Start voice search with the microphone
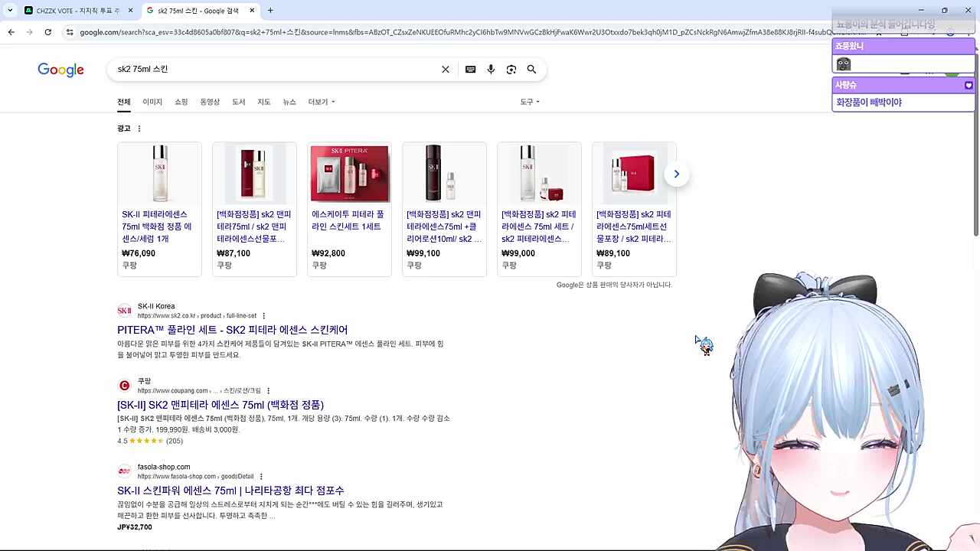 point(491,70)
